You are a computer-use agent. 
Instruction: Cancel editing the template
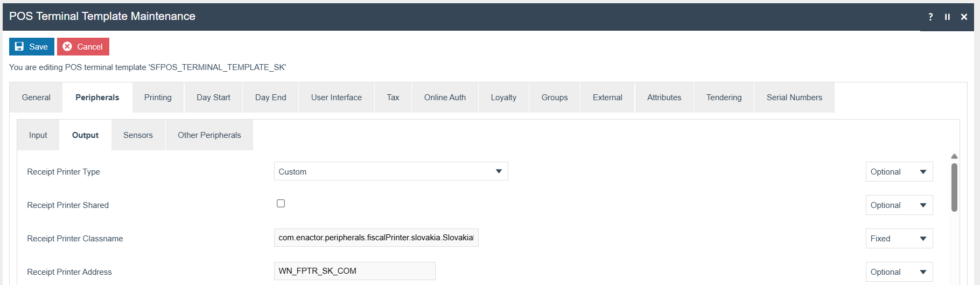coord(83,47)
